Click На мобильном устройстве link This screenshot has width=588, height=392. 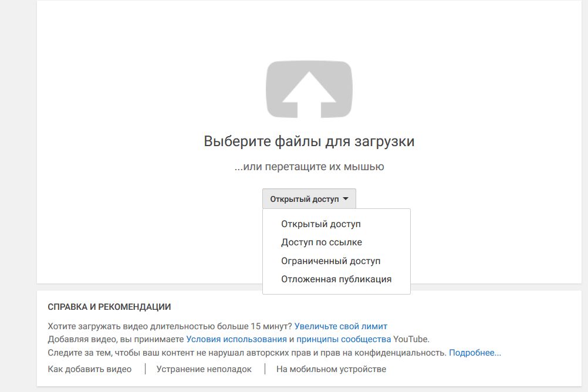point(331,369)
